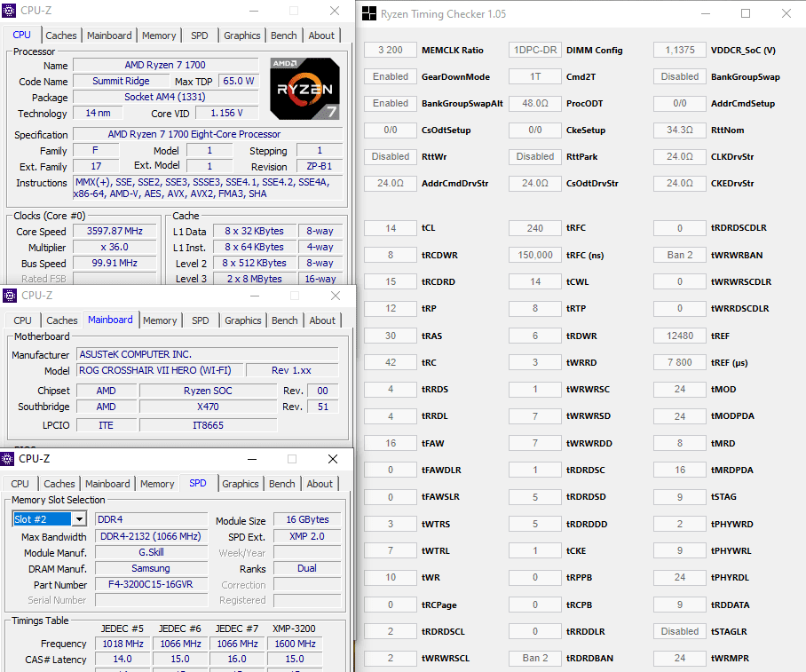Click the Ryzen Timing Checker title bar icon
This screenshot has height=672, width=806.
click(368, 14)
